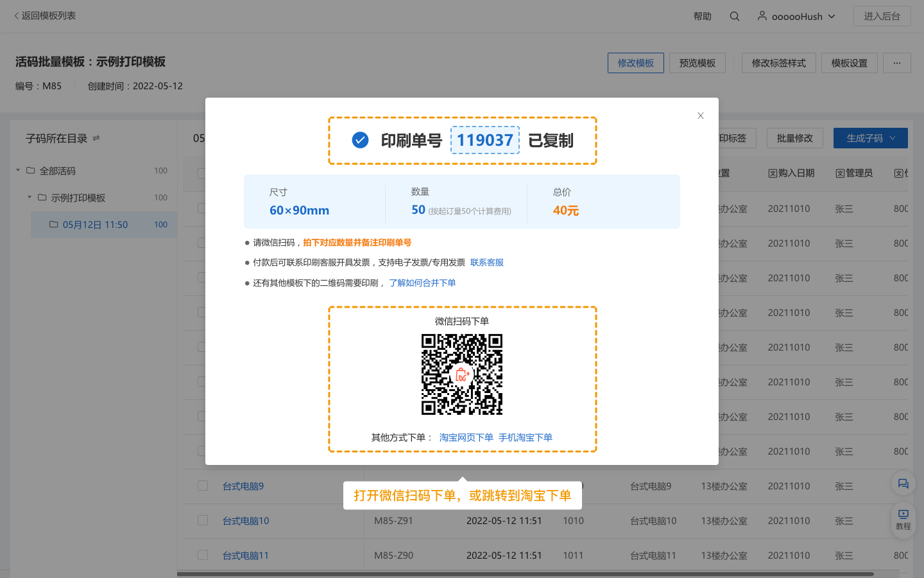Go back via 返回模板列表 arrow link

pos(45,15)
